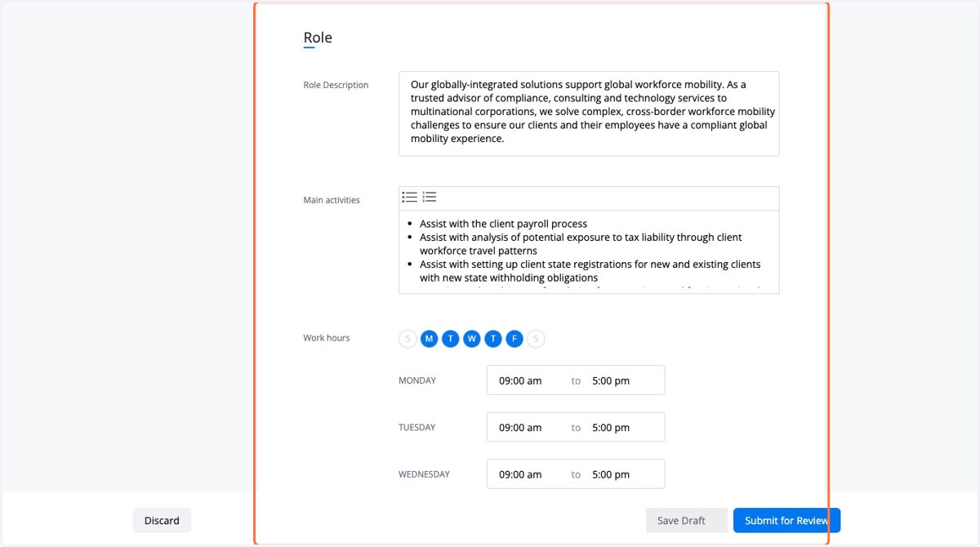Screen dimensions: 980x547
Task: Submit the form for review
Action: point(786,521)
